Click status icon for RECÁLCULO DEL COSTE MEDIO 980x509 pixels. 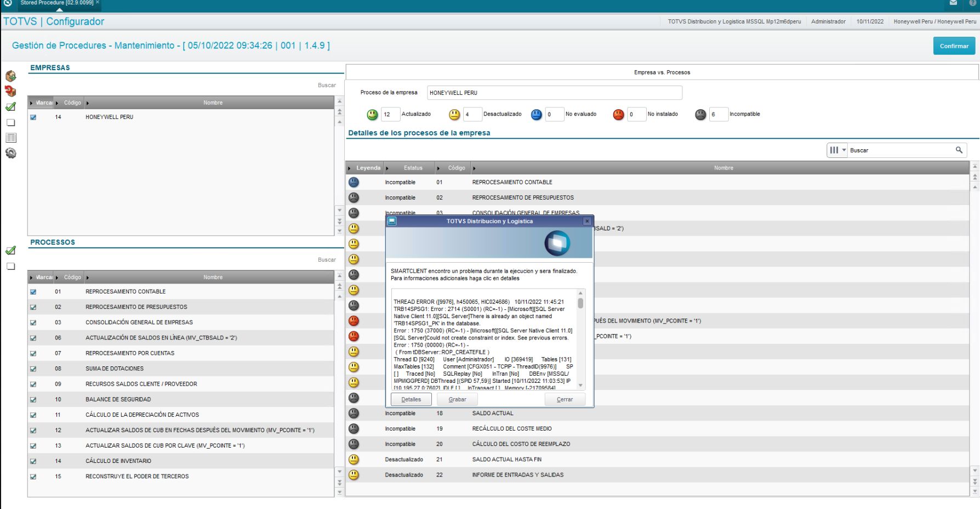point(354,428)
